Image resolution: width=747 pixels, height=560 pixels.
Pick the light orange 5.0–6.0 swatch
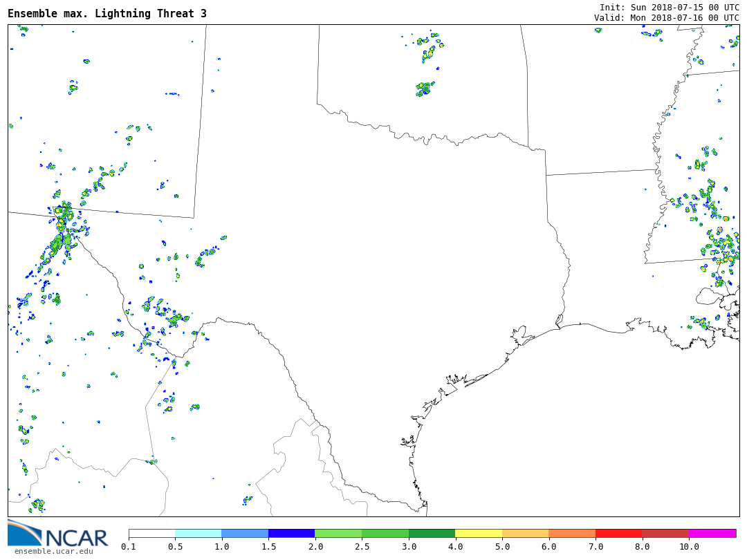525,534
